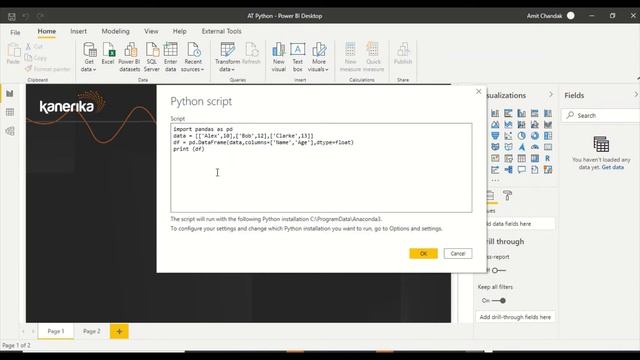Open the File menu tab
The height and width of the screenshot is (360, 640).
pyautogui.click(x=15, y=32)
